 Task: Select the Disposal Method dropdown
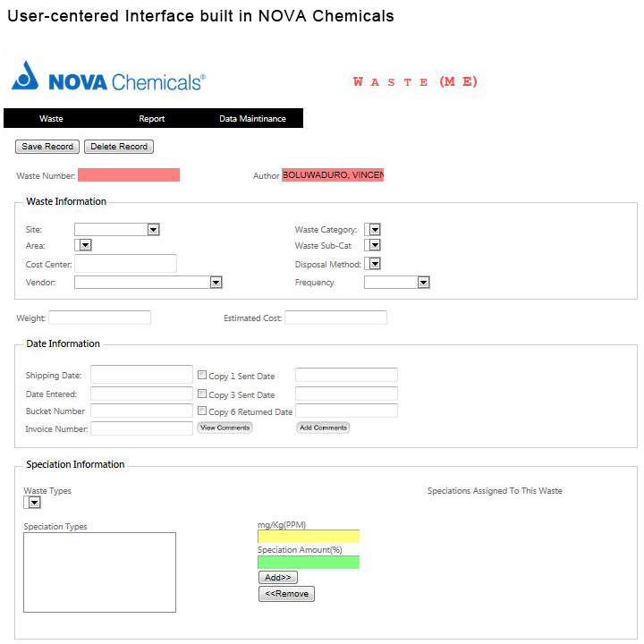point(373,264)
